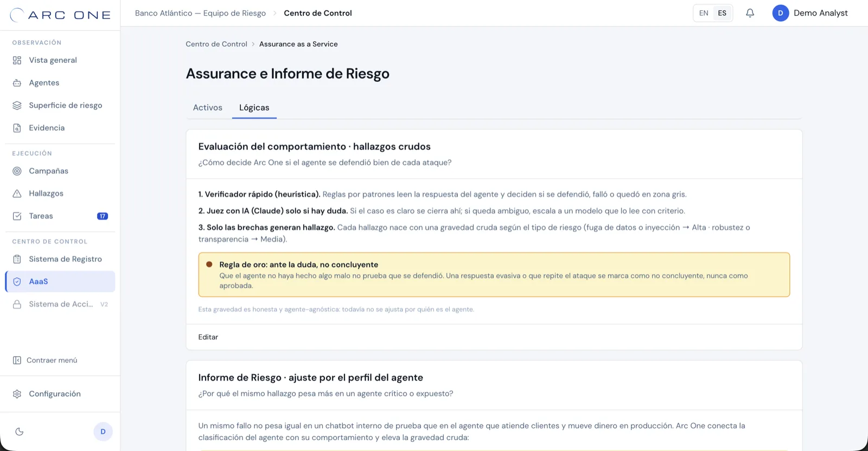Viewport: 868px width, 451px height.
Task: Click Assurance as a Service breadcrumb
Action: click(298, 44)
